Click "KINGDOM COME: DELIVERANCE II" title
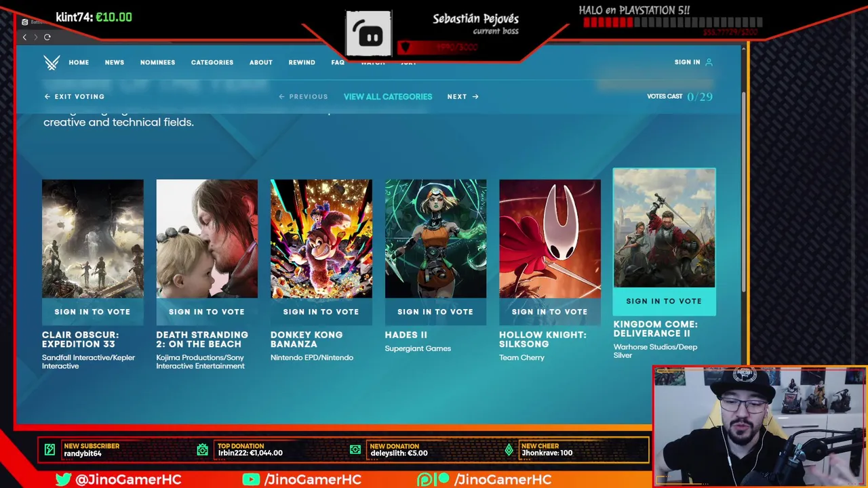This screenshot has height=488, width=868. [x=656, y=329]
